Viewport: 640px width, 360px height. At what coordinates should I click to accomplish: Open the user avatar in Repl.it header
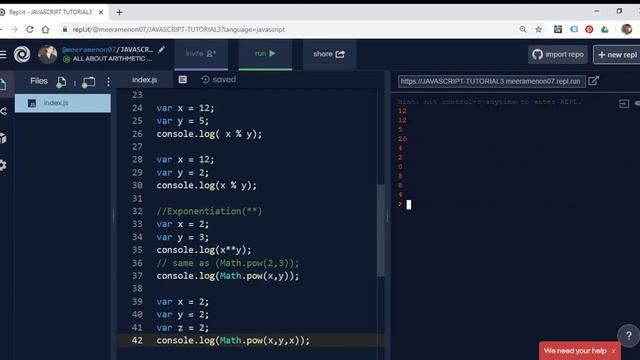coord(47,54)
